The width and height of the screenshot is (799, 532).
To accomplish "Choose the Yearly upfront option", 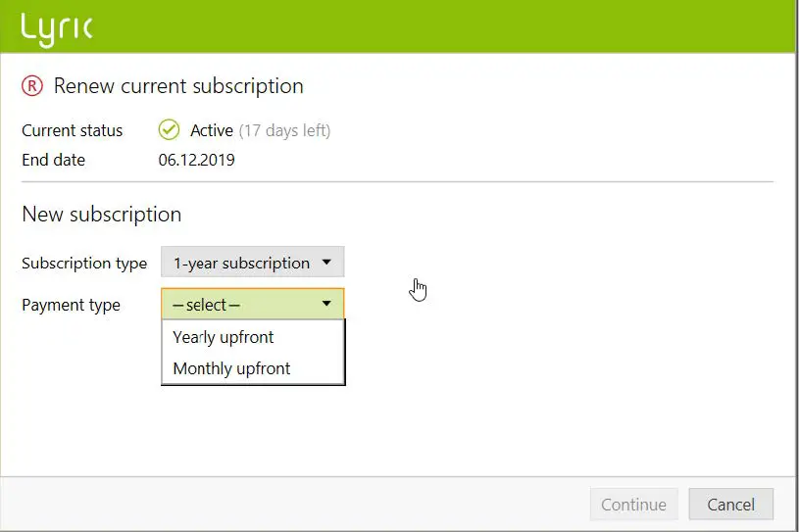I will click(x=224, y=337).
